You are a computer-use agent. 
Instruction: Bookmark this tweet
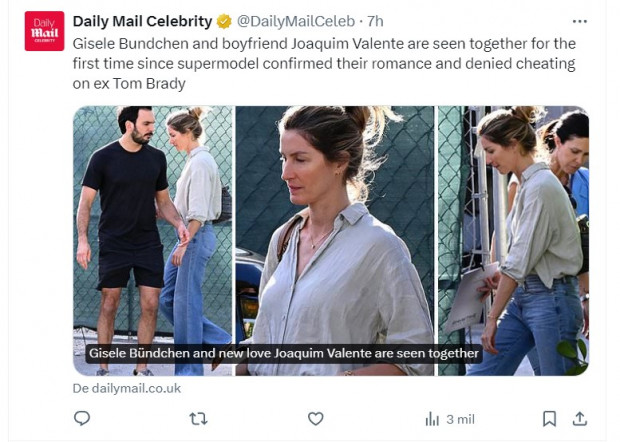click(549, 419)
